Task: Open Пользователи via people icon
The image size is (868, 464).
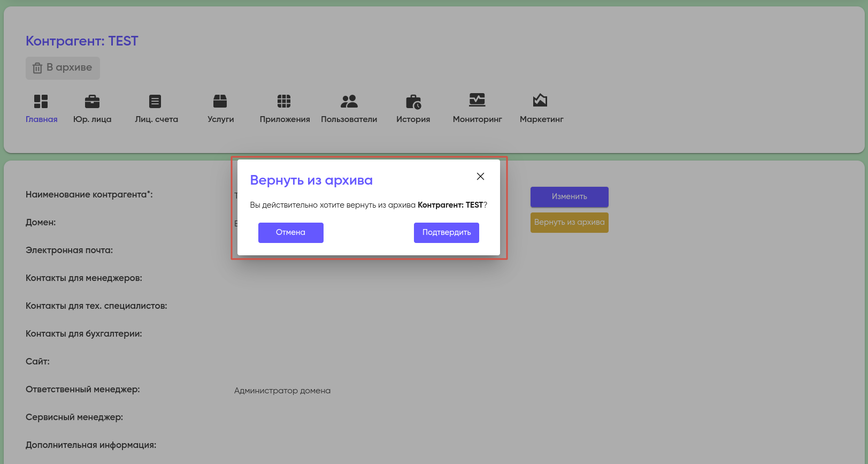Action: click(349, 101)
